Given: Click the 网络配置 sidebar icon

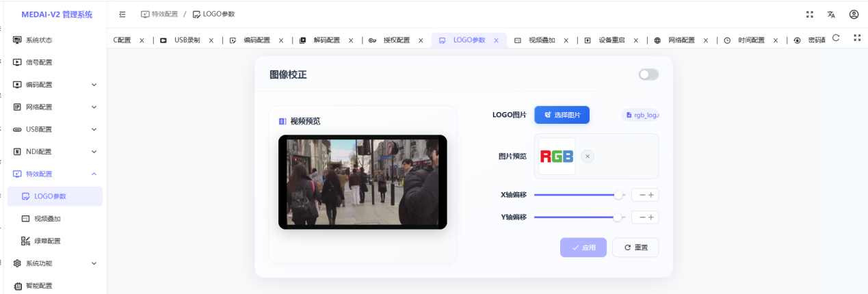Looking at the screenshot, I should coord(17,107).
